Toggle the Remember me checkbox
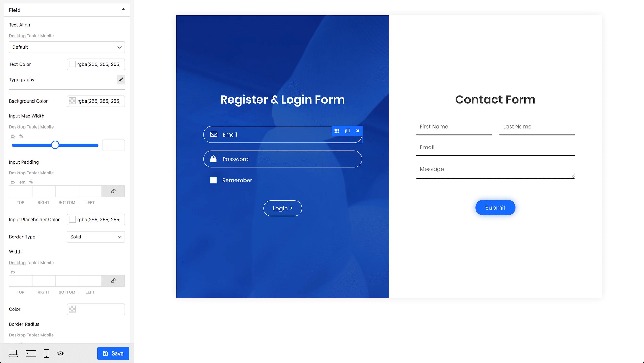The width and height of the screenshot is (644, 363). pos(213,180)
